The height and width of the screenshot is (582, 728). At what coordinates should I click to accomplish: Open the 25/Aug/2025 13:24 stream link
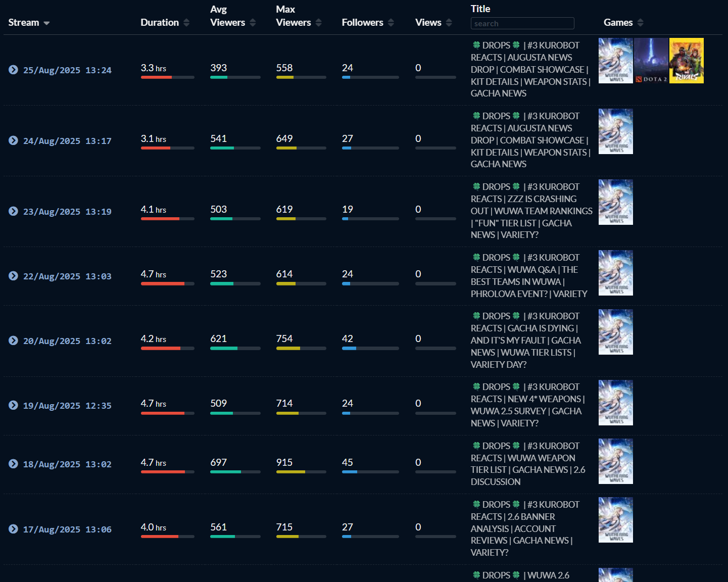point(67,70)
